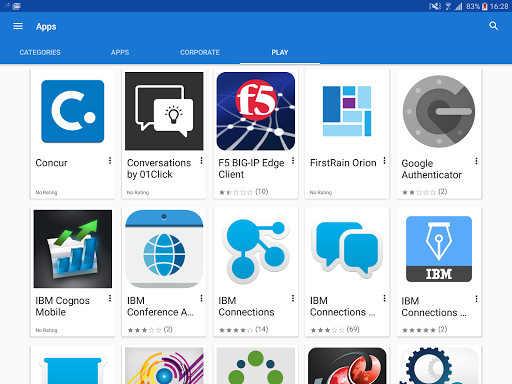Open the three-dot menu for FirstRain Orion

tap(384, 161)
